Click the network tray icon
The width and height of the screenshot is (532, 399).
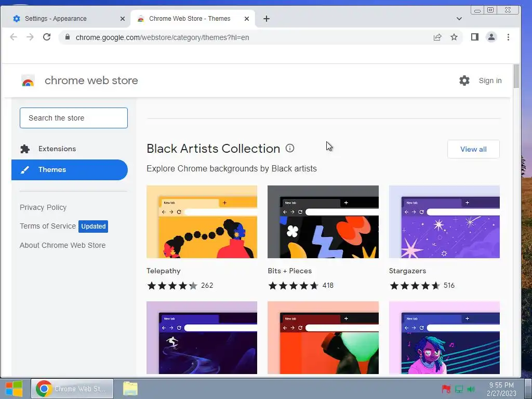(x=459, y=389)
